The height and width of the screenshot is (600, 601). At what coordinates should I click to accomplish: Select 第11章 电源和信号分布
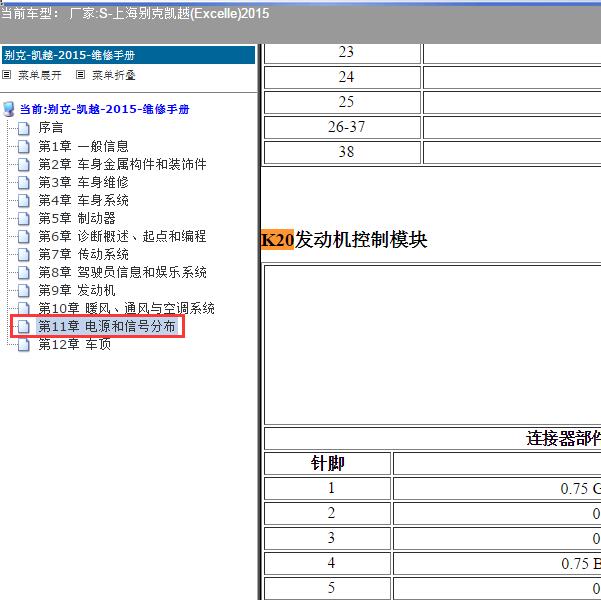coord(107,326)
